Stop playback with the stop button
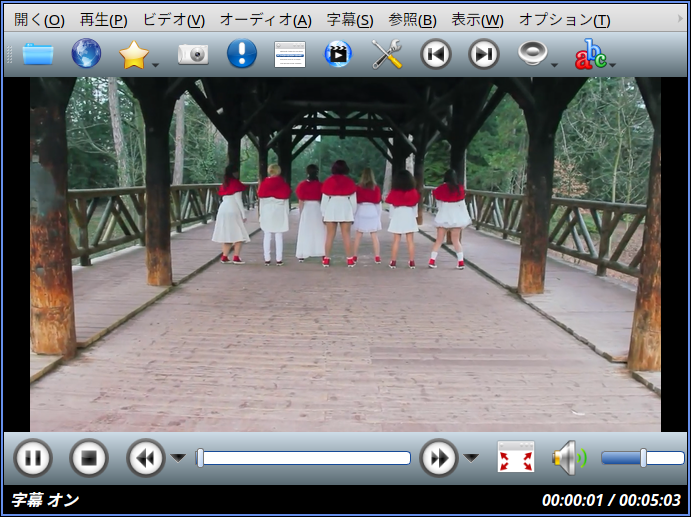The image size is (691, 517). (x=89, y=458)
